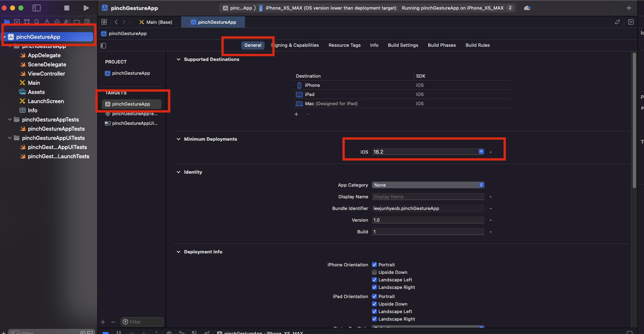Open the Find navigator
Viewport: 644px width, 334px height.
(x=37, y=22)
